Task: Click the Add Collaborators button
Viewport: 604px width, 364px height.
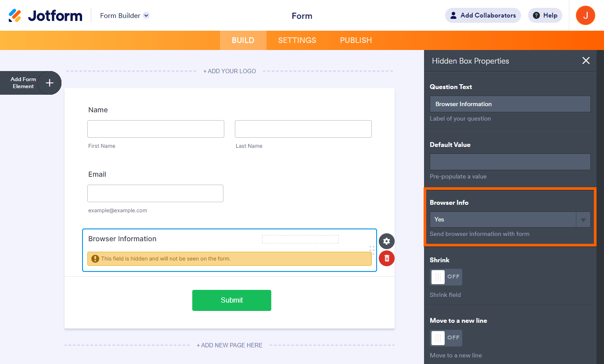Action: coord(483,15)
